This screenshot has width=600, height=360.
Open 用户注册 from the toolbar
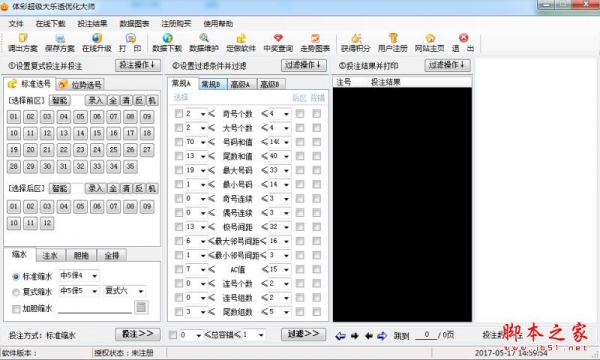click(x=393, y=43)
